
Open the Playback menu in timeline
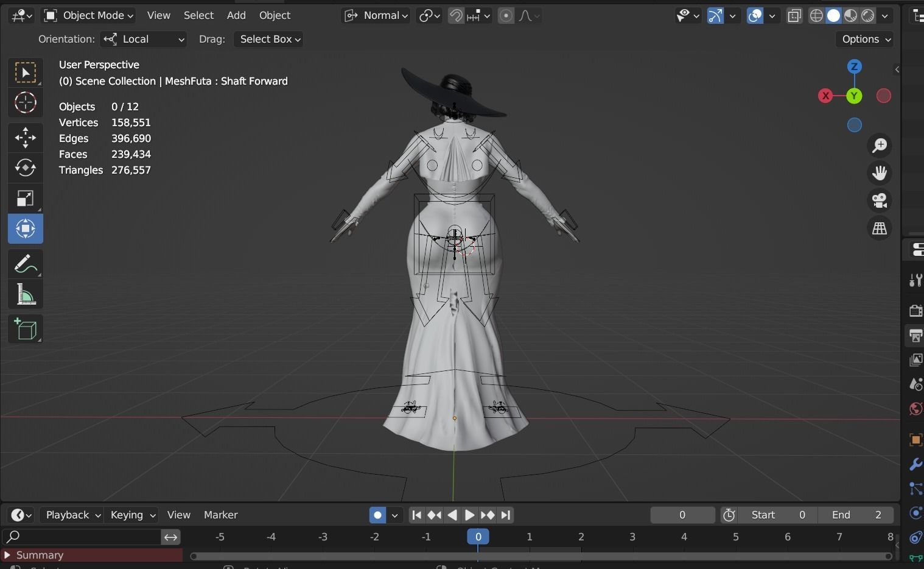pos(72,515)
